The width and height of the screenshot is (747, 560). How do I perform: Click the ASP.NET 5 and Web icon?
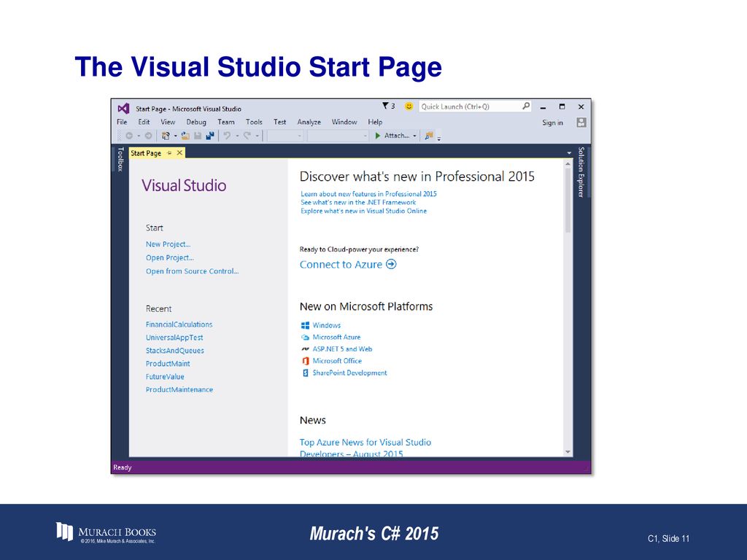tap(306, 349)
